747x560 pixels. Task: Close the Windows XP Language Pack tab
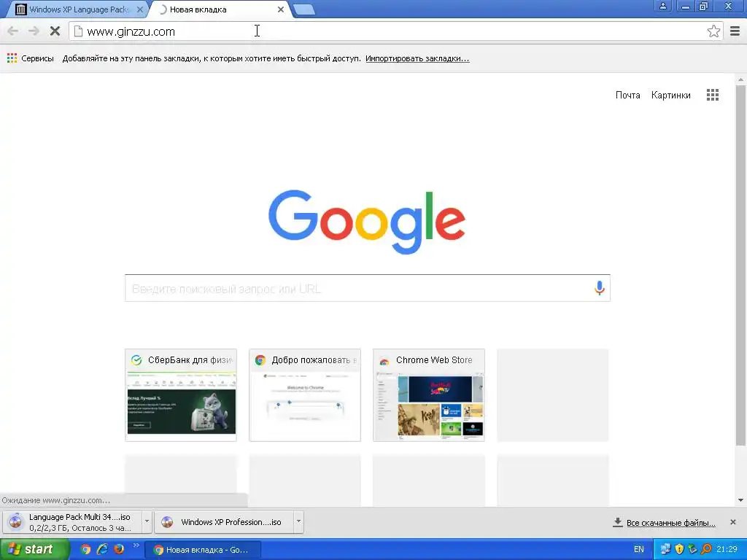pos(139,9)
